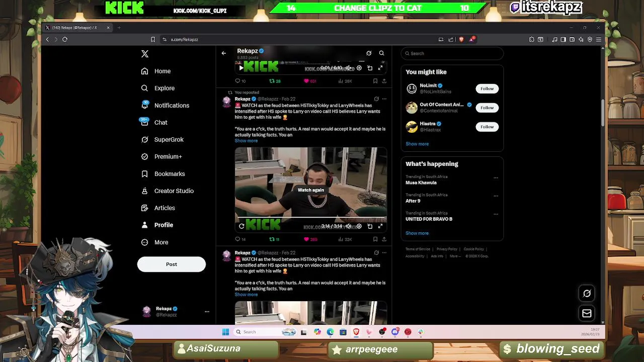Expand Show more under What's happening

(417, 233)
